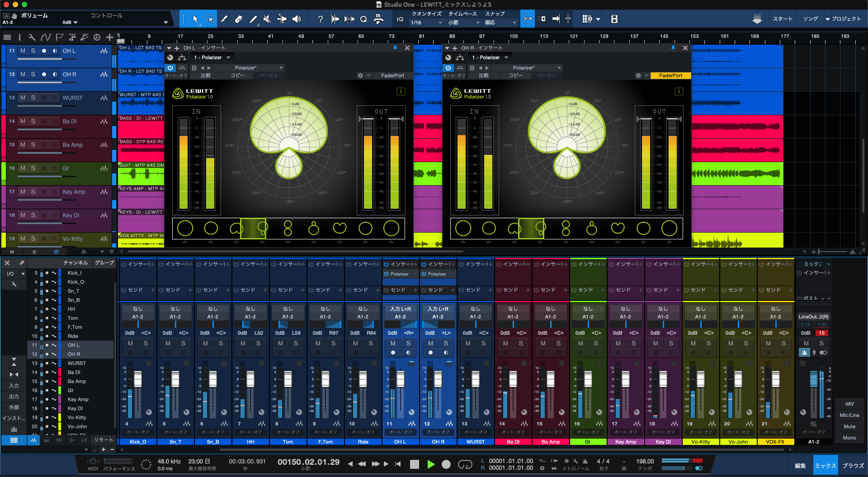Mute the OH L track

tap(23, 51)
